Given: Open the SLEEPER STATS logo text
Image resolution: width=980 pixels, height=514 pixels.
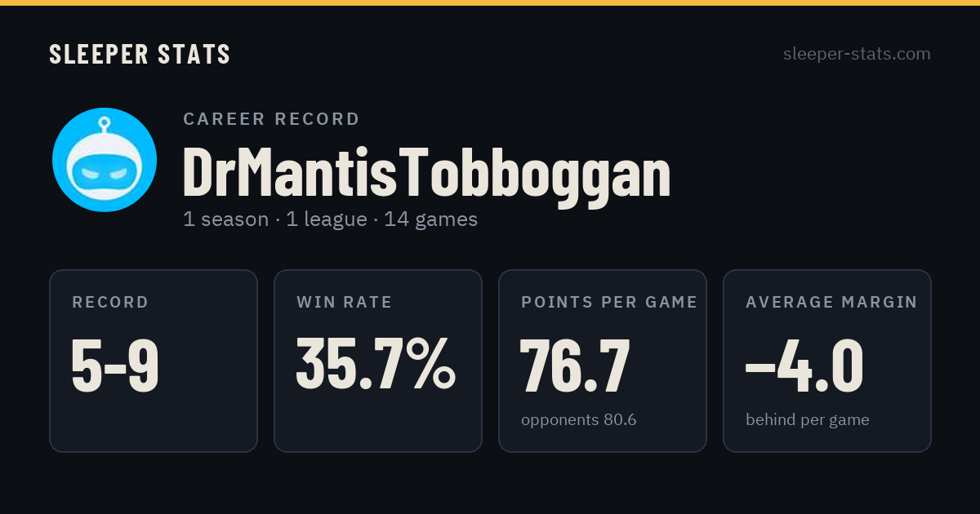Looking at the screenshot, I should tap(140, 55).
